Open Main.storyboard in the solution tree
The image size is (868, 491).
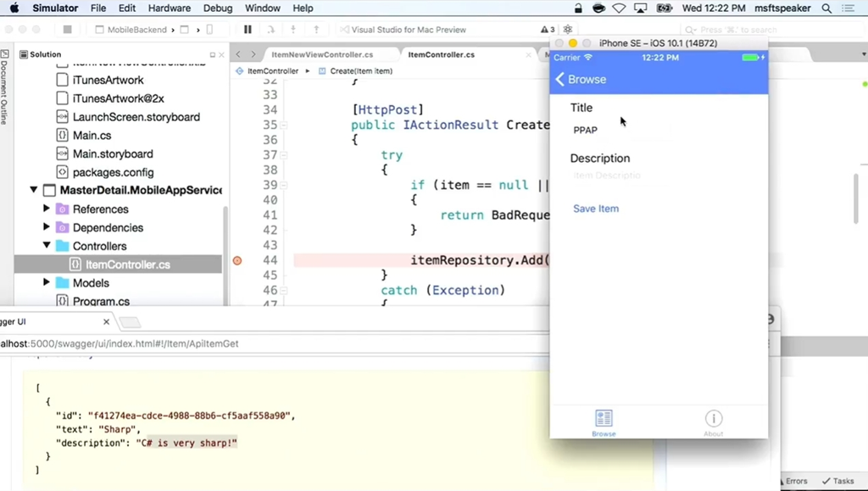113,153
